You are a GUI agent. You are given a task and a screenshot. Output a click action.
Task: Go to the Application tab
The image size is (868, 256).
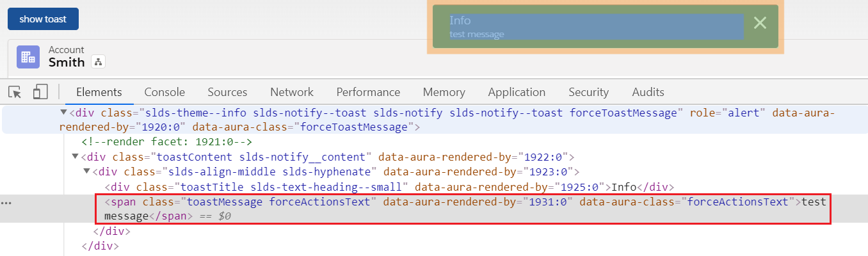(x=517, y=92)
